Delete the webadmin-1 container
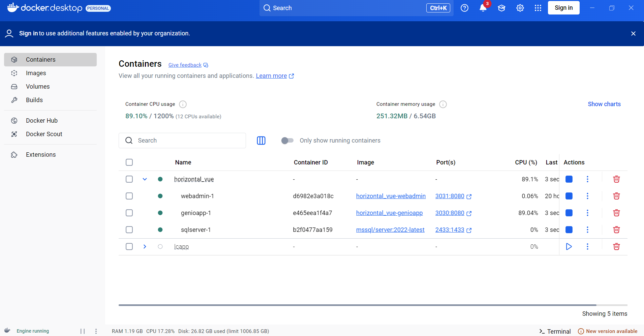The height and width of the screenshot is (336, 644). tap(616, 196)
